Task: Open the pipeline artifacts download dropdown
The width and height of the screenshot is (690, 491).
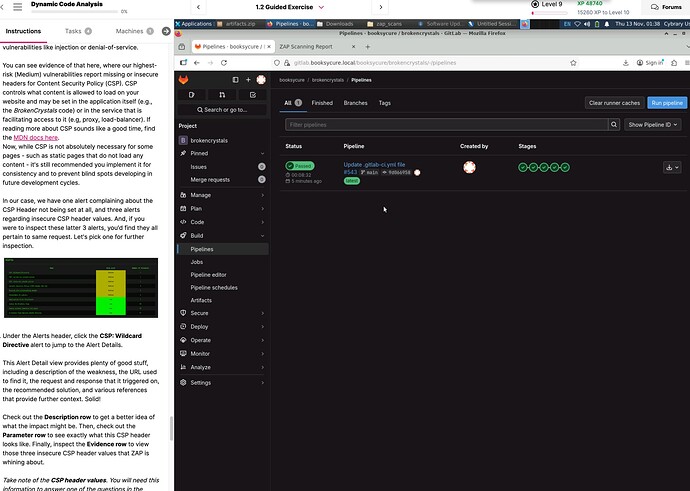Action: 669,168
